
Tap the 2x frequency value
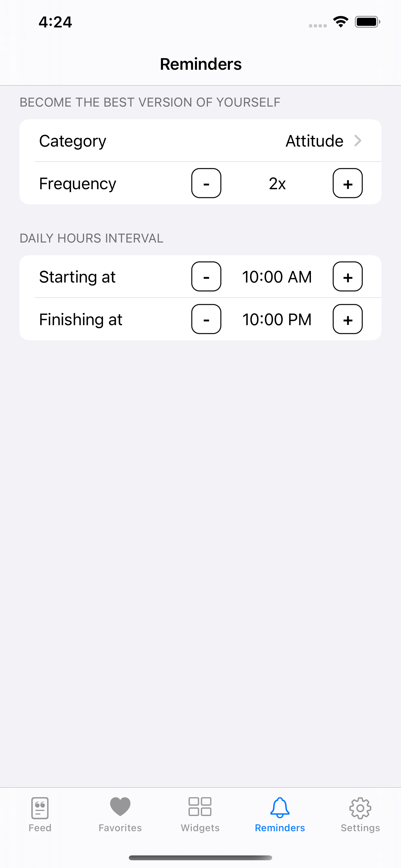277,184
